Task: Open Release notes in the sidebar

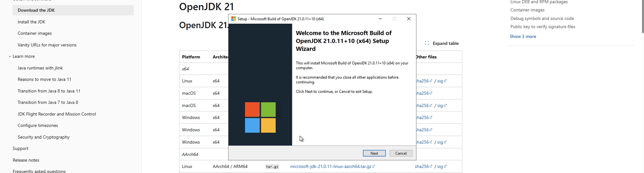Action: point(26,160)
